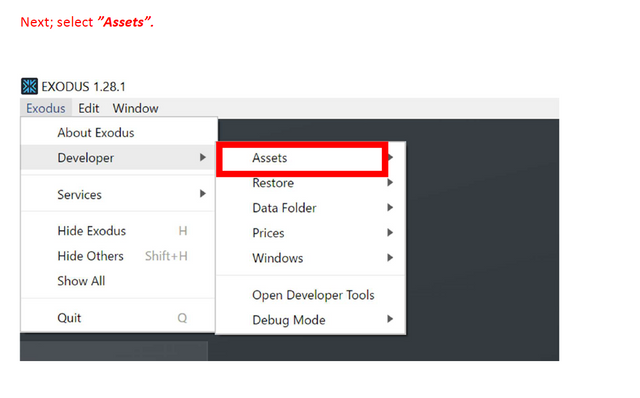Choose the Developer menu entry

(118, 158)
